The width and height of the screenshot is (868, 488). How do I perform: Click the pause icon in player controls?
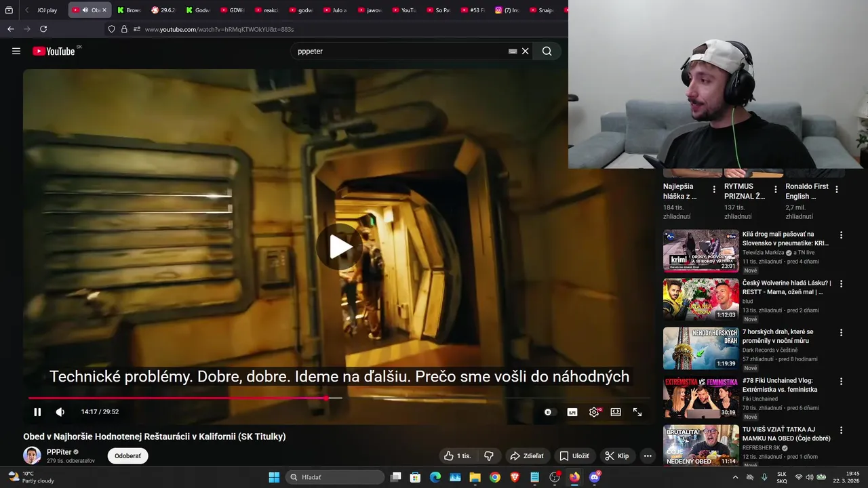pos(37,411)
